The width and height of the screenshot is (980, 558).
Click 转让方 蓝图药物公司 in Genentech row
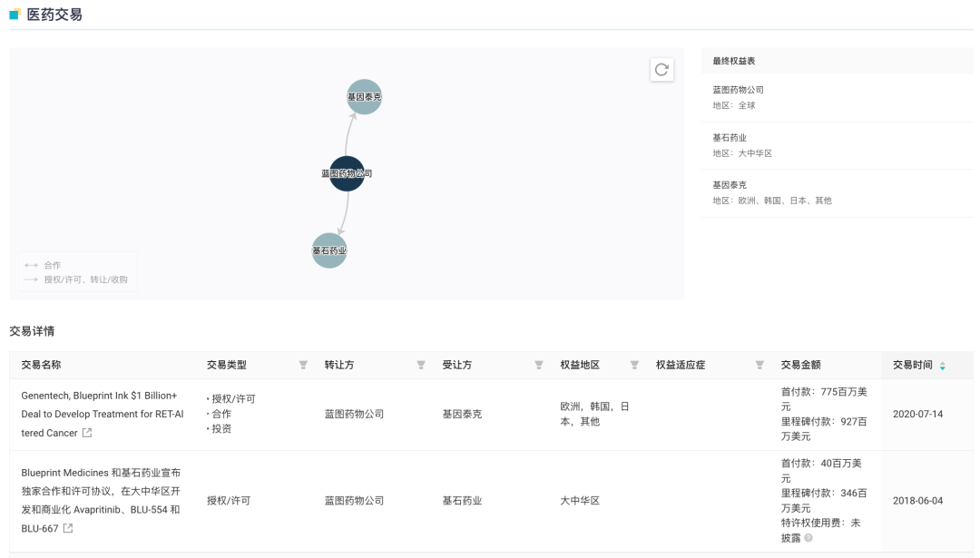point(355,414)
